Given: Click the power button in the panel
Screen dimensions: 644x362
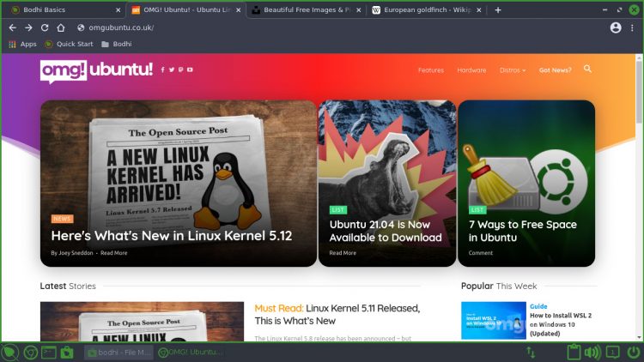Looking at the screenshot, I should (634, 353).
